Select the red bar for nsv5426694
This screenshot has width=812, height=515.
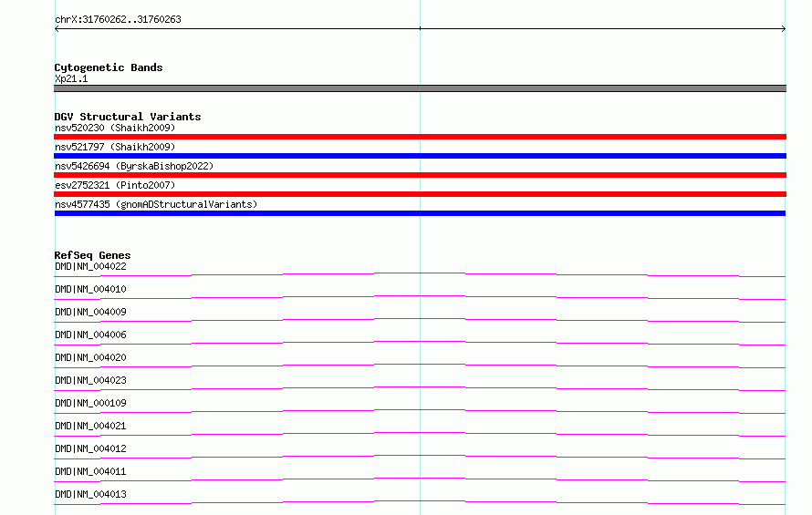(420, 175)
